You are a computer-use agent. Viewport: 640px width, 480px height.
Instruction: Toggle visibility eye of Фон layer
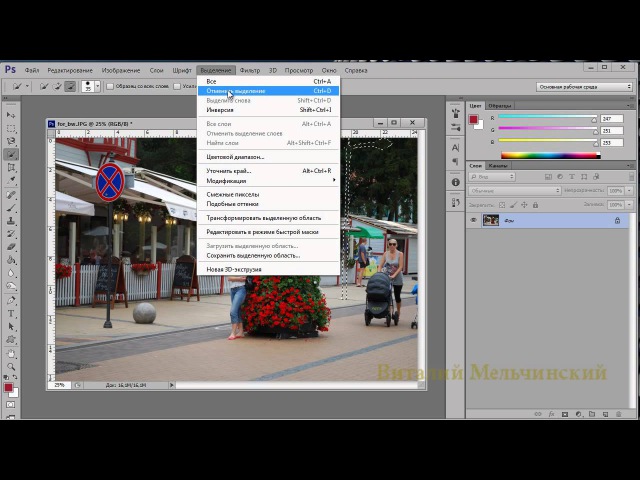[474, 220]
